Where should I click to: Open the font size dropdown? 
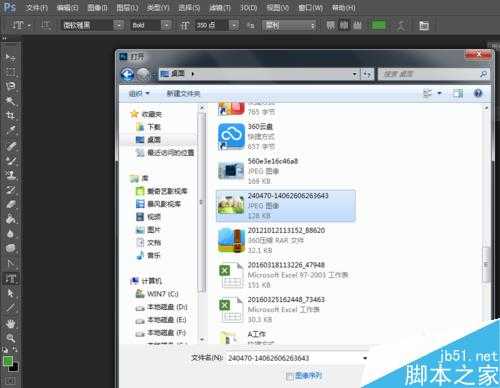pos(234,25)
